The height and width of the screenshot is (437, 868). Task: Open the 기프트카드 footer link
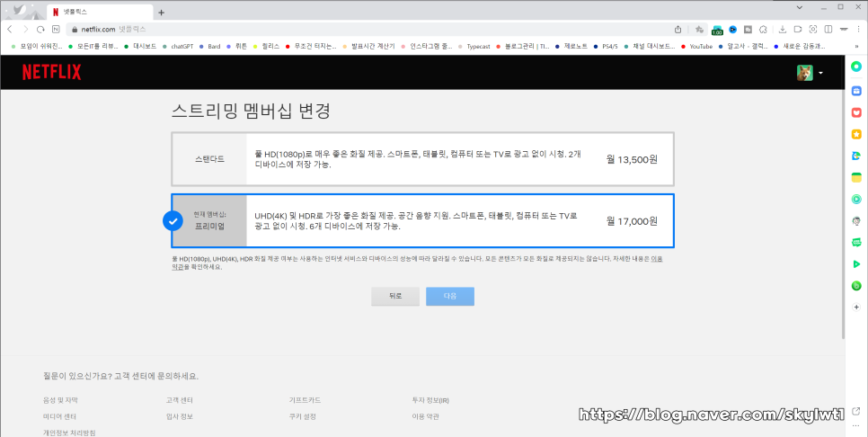click(305, 400)
